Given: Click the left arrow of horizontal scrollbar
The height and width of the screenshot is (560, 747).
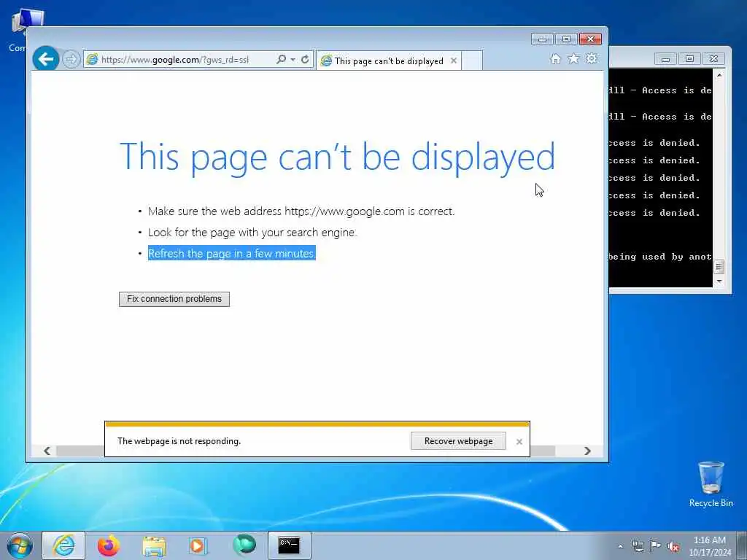Looking at the screenshot, I should [x=47, y=451].
